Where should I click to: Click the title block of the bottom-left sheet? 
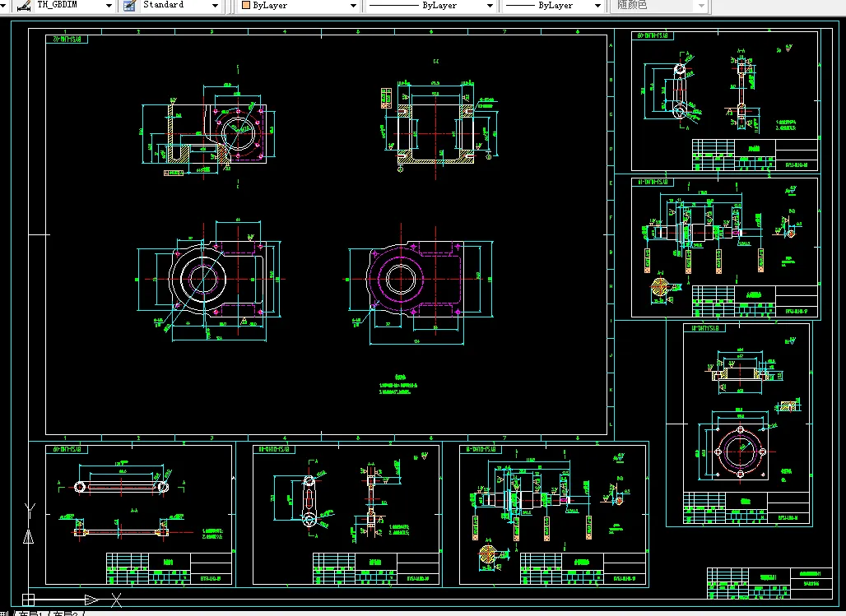click(x=170, y=568)
